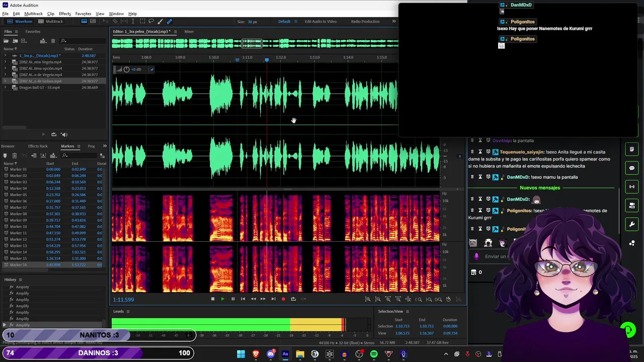Move playhead to previous marker

(x=243, y=299)
